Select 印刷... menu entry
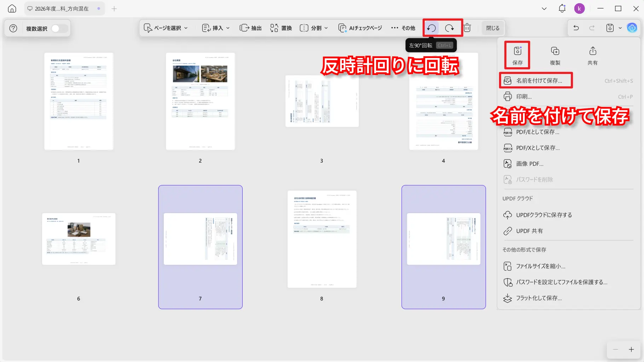This screenshot has width=644, height=362. pyautogui.click(x=568, y=97)
